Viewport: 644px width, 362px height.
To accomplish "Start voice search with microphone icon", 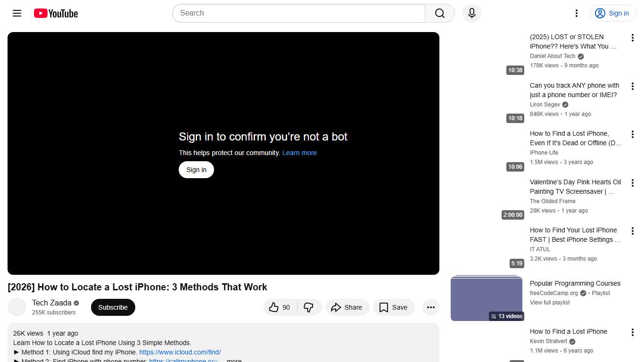I will (471, 13).
